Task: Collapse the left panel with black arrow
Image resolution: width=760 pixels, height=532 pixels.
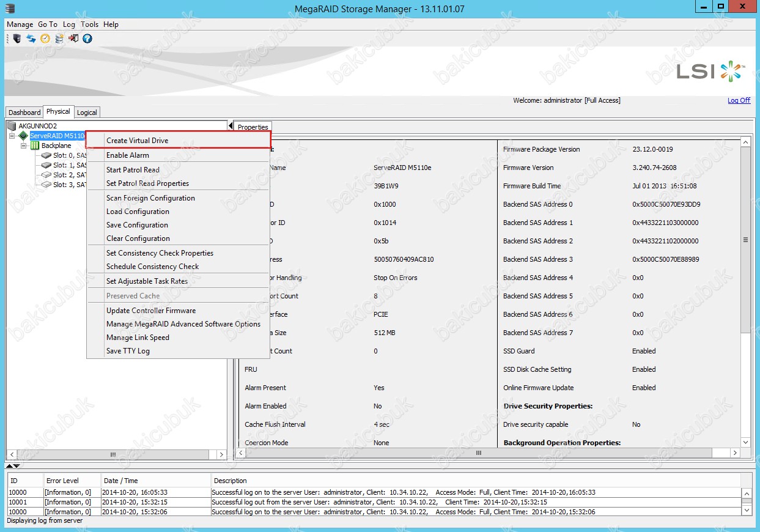Action: click(231, 126)
